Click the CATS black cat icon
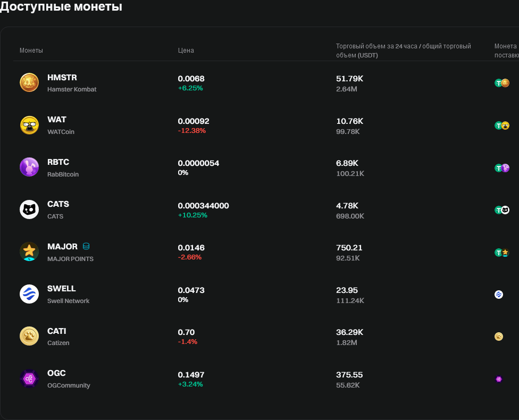519x420 pixels. point(29,209)
